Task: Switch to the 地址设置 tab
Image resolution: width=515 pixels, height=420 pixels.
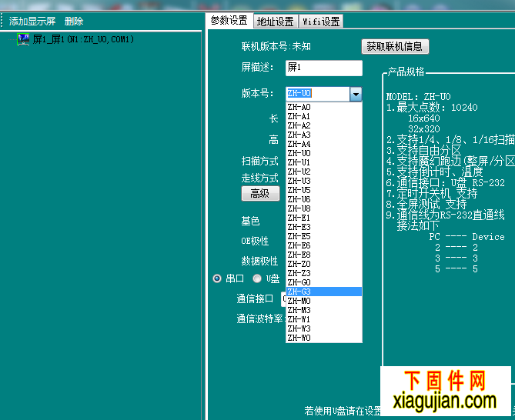Action: click(x=276, y=22)
